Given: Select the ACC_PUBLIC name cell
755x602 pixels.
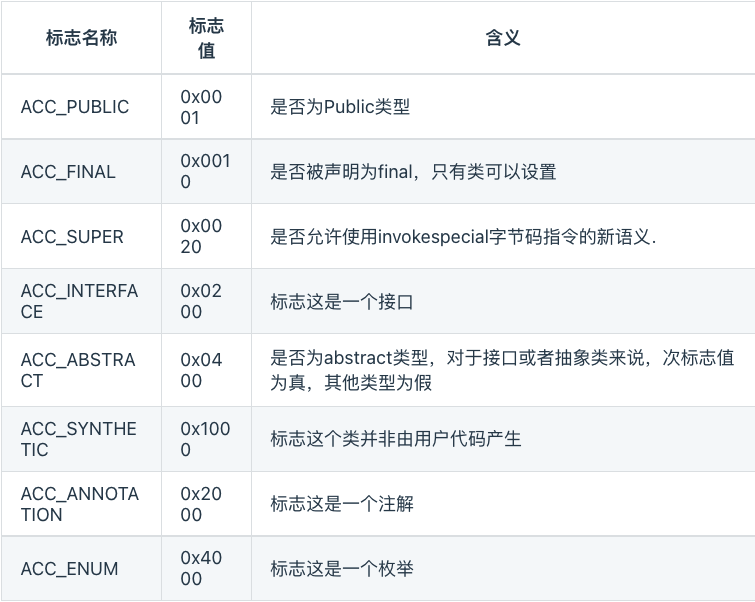Looking at the screenshot, I should 75,107.
